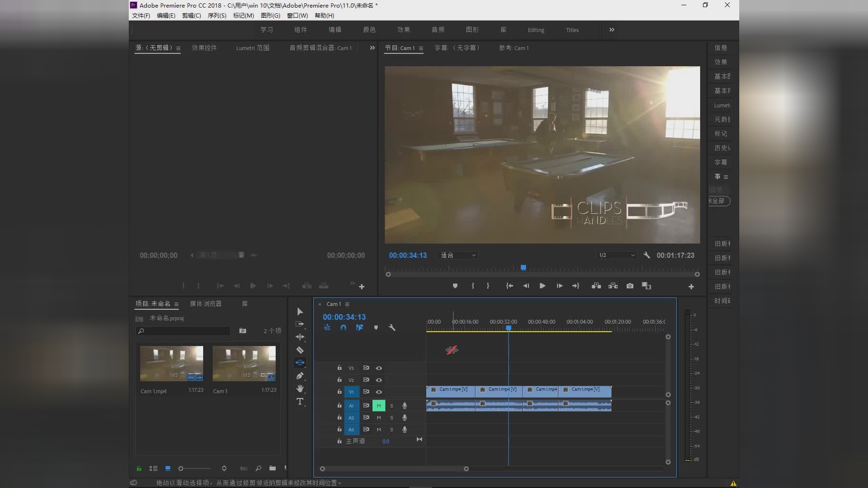Expand more workspaces chevron in top bar
This screenshot has width=868, height=488.
(x=612, y=30)
